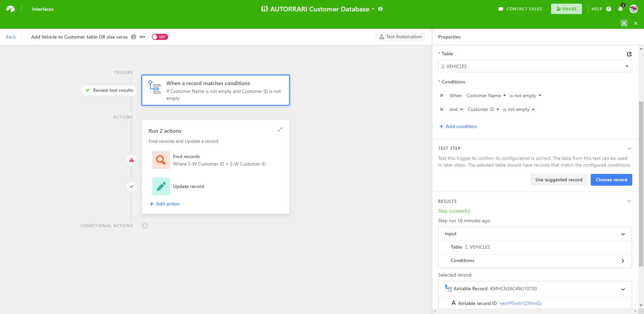Click Review test results button

point(109,90)
